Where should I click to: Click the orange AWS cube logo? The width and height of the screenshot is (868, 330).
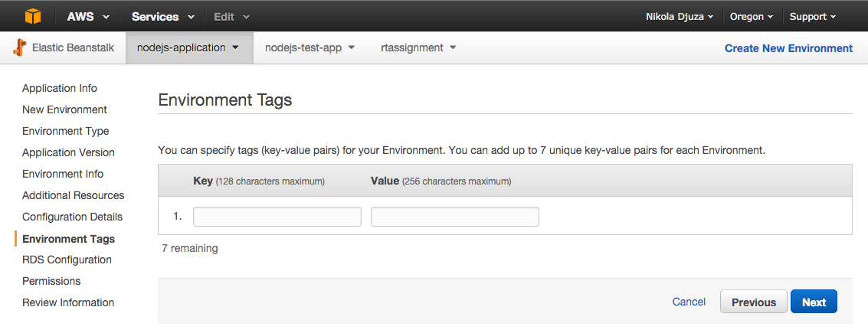pyautogui.click(x=33, y=17)
